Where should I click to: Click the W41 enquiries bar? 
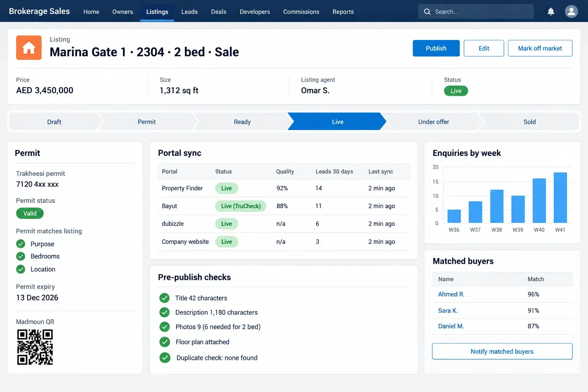(x=560, y=198)
